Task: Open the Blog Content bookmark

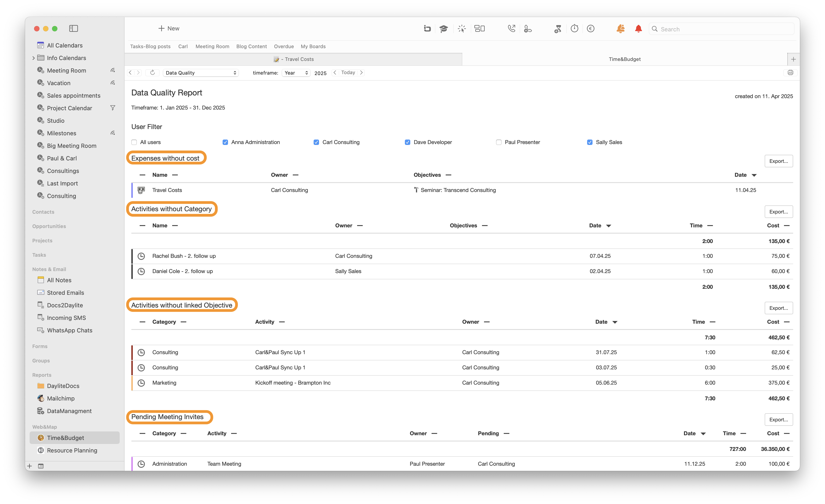Action: [x=252, y=47]
